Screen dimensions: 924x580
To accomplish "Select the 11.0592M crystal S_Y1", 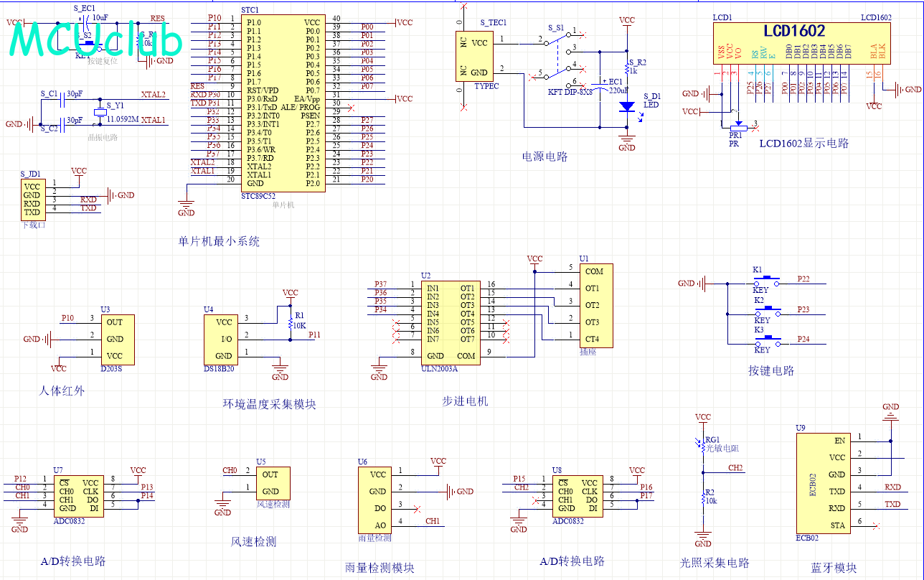I will (100, 112).
